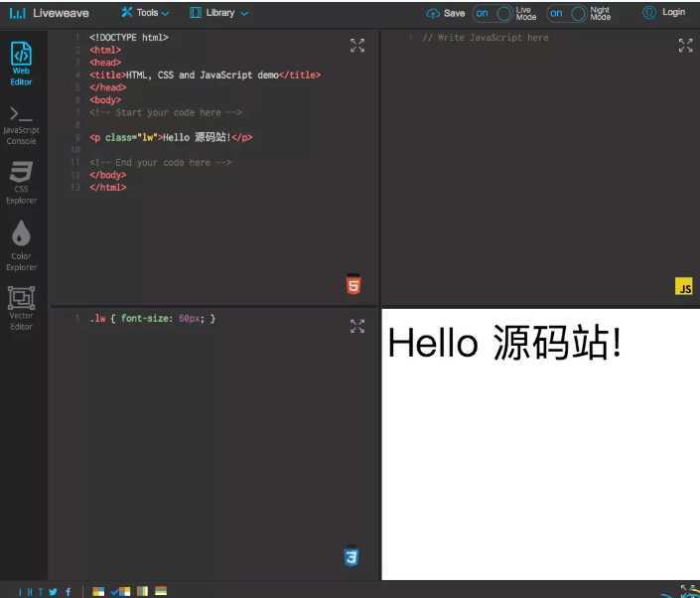Click the CSS3 badge icon
Image resolution: width=700 pixels, height=598 pixels.
(351, 556)
